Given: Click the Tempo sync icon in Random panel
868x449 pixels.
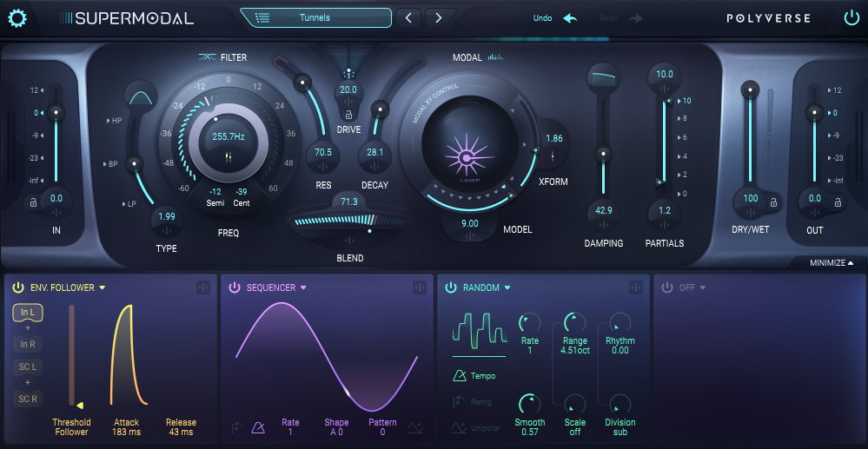Looking at the screenshot, I should coord(460,376).
